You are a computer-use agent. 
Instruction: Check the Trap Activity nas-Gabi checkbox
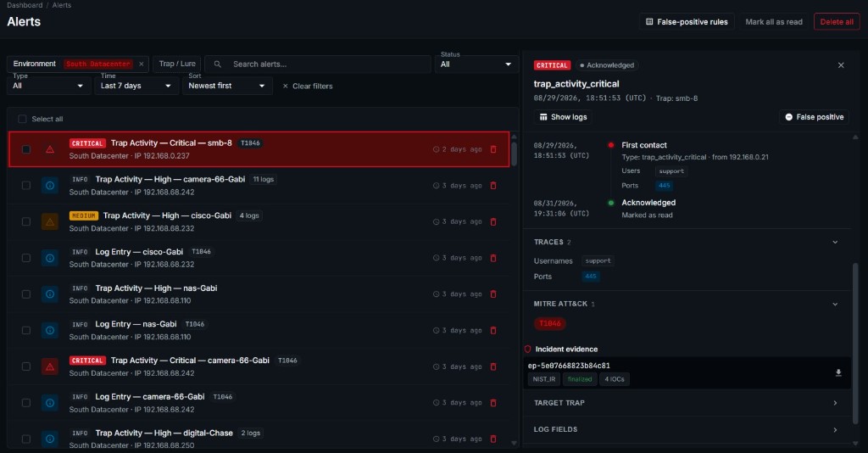(26, 294)
